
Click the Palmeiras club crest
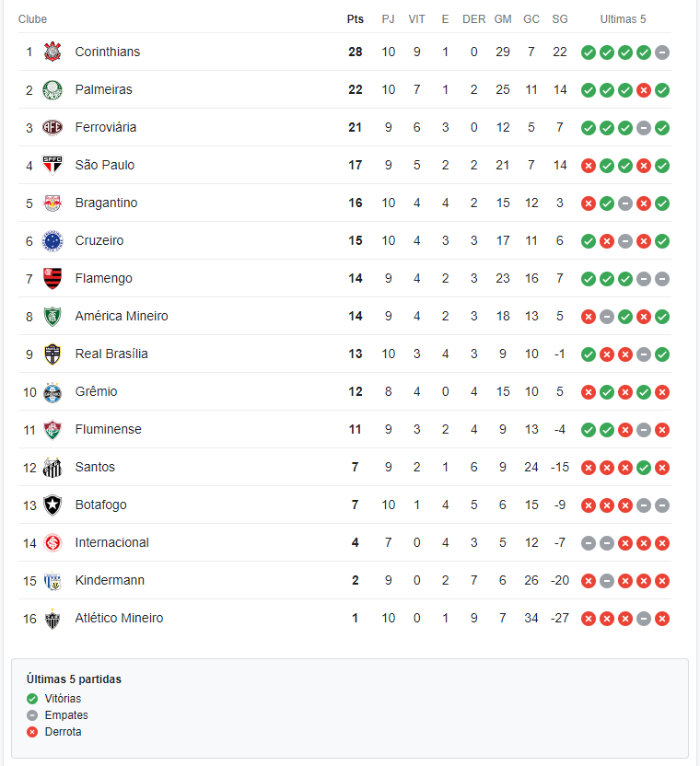[52, 90]
